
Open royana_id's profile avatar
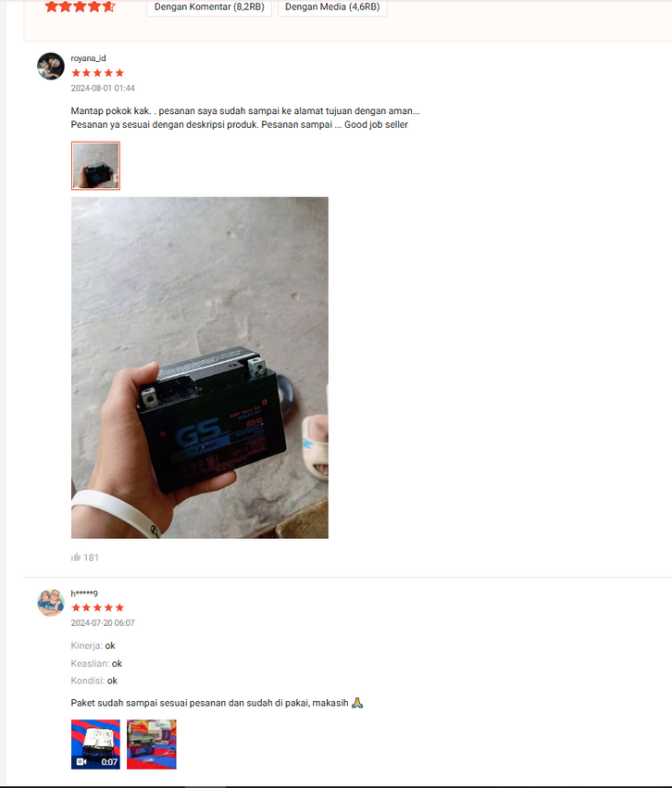51,66
